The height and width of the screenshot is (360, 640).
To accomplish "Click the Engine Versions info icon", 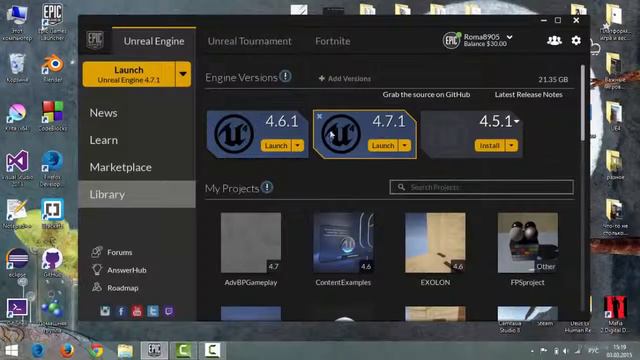I will (285, 76).
